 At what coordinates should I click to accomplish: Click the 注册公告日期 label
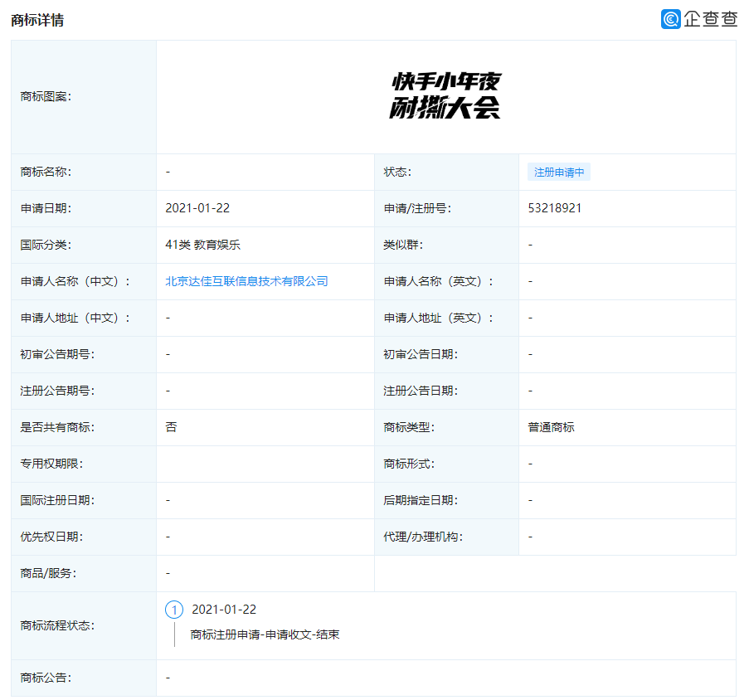(421, 391)
